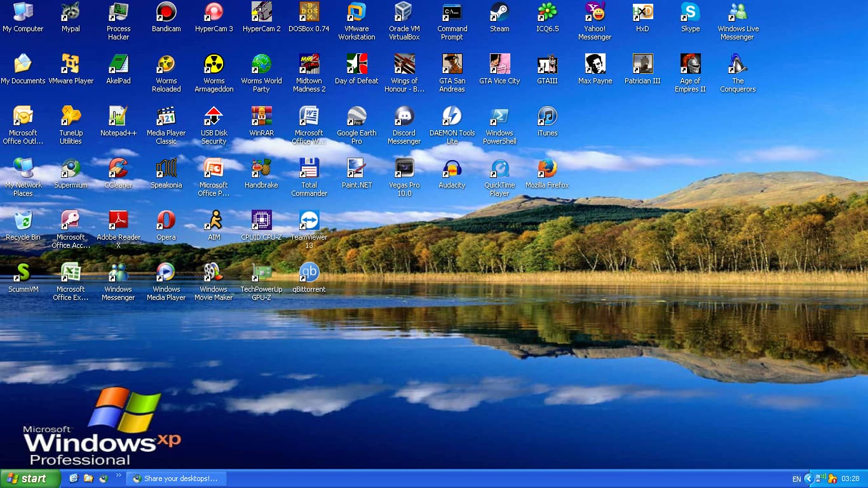Select the Process Hacker desktop icon
This screenshot has width=868, height=488.
pos(118,13)
